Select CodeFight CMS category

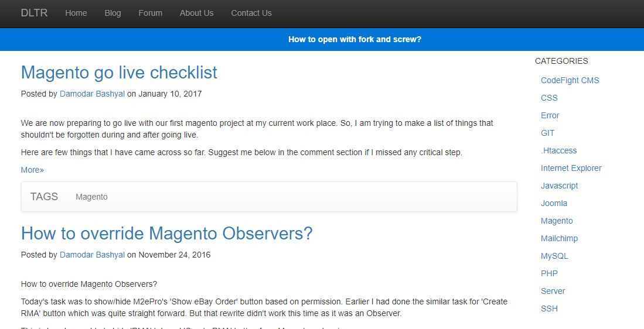[570, 80]
